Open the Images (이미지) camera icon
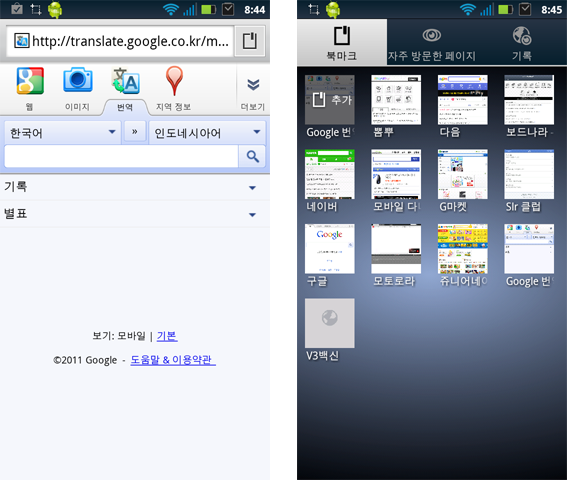 point(78,79)
